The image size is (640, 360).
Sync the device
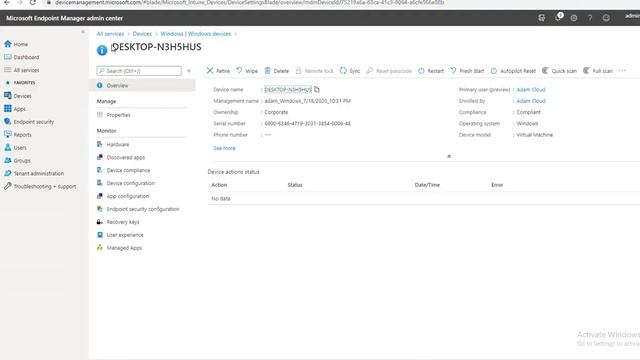pyautogui.click(x=350, y=71)
